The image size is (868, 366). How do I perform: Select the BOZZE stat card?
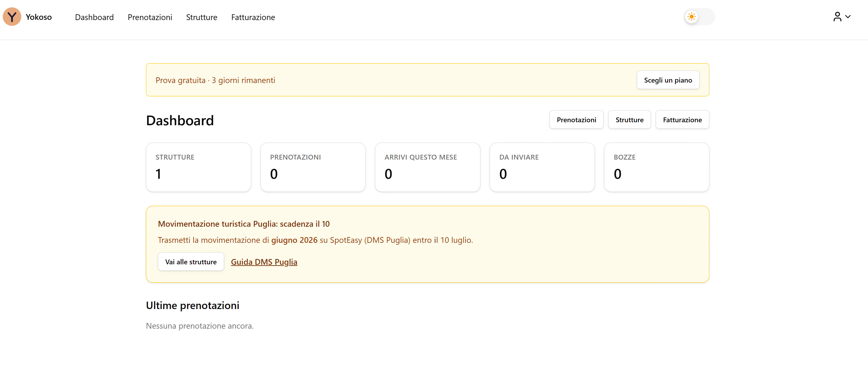pos(657,167)
